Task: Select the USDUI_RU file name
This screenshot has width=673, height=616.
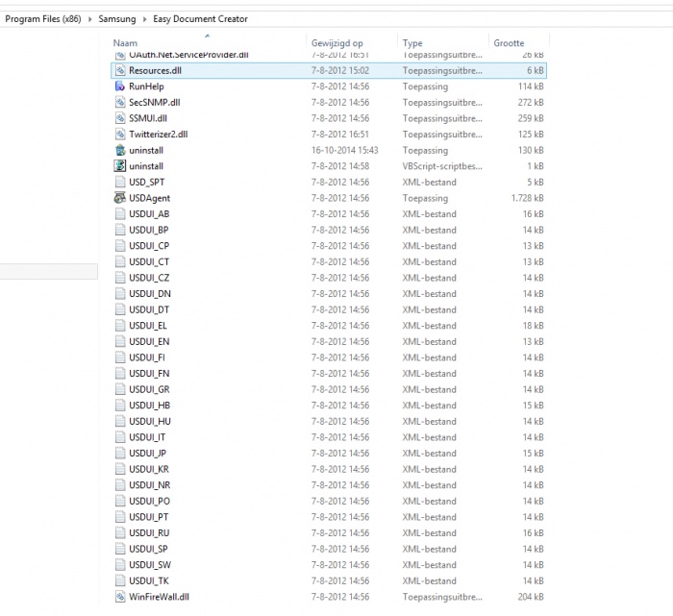Action: pos(149,532)
